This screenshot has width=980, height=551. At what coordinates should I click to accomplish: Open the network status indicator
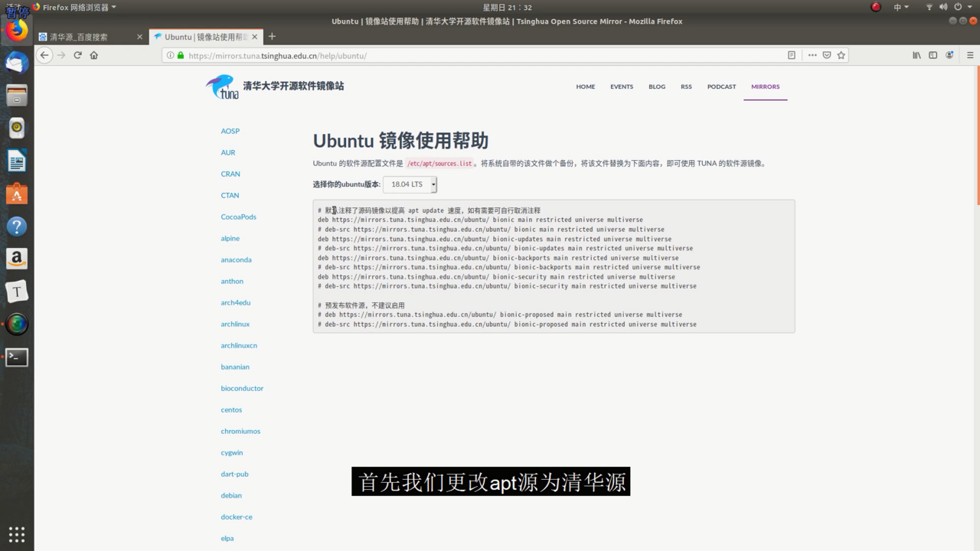(x=929, y=7)
